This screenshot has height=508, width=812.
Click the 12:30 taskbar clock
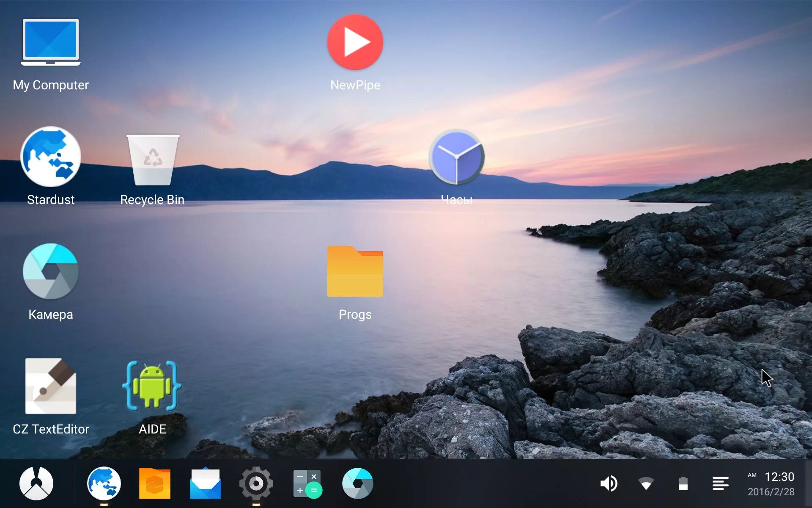(779, 477)
